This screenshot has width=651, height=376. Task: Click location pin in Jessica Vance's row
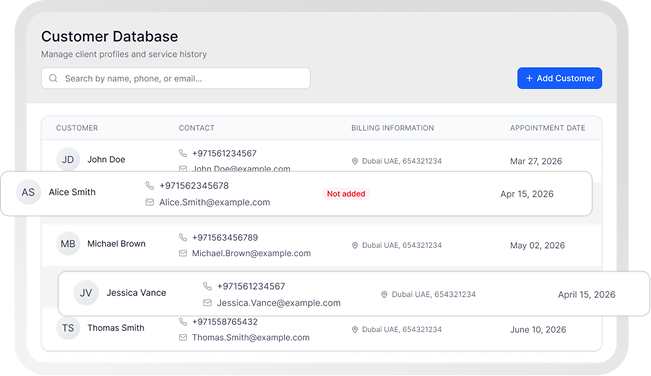(384, 294)
